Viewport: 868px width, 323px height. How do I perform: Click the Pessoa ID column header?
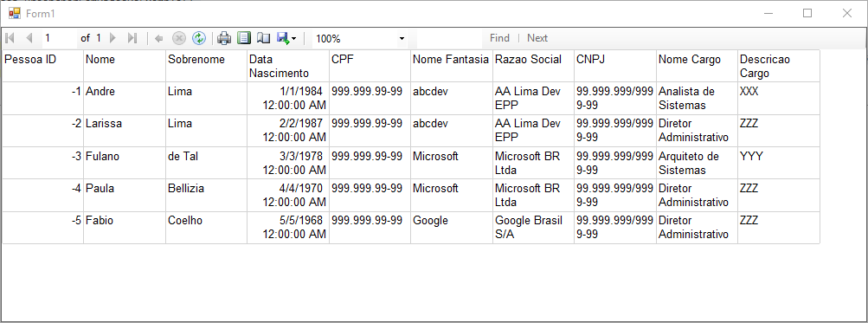pyautogui.click(x=42, y=66)
